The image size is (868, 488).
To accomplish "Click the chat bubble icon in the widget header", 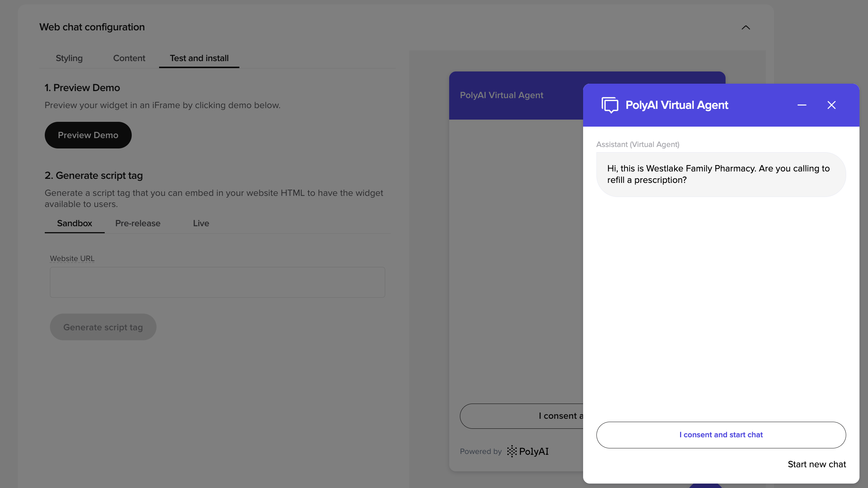I will point(610,105).
